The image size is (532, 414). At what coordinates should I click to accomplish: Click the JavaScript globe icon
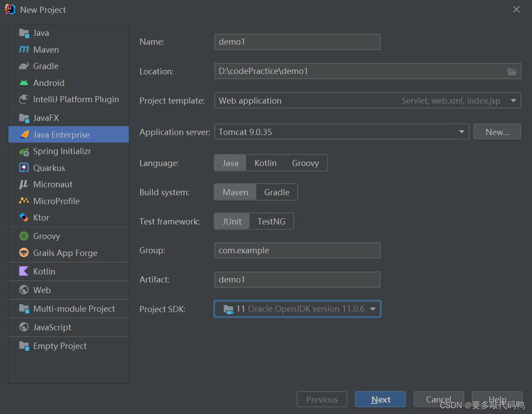pyautogui.click(x=24, y=327)
